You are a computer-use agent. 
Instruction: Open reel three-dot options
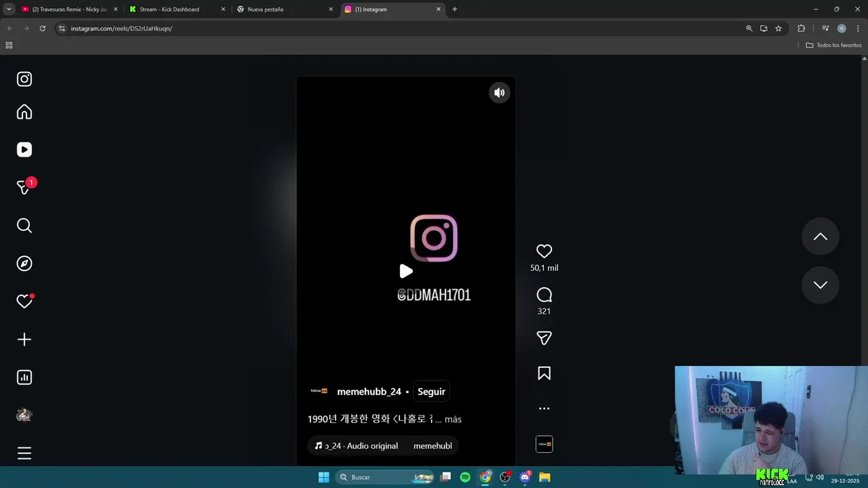point(544,409)
